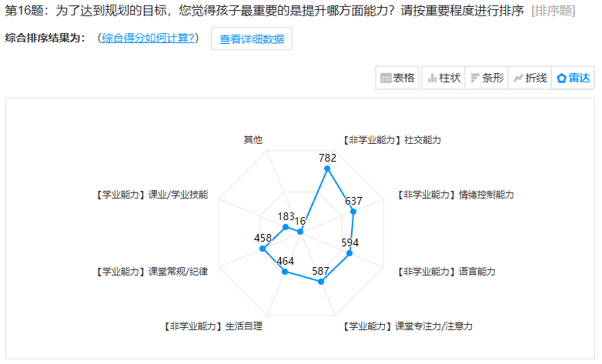Click the 637 data point on radar
Image resolution: width=602 pixels, height=364 pixels.
pos(353,212)
